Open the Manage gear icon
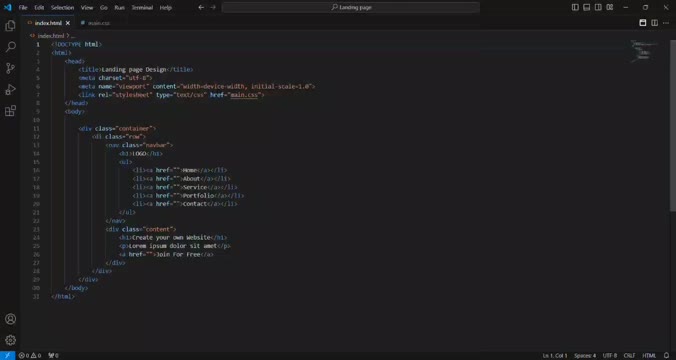676x360 pixels. (10, 340)
